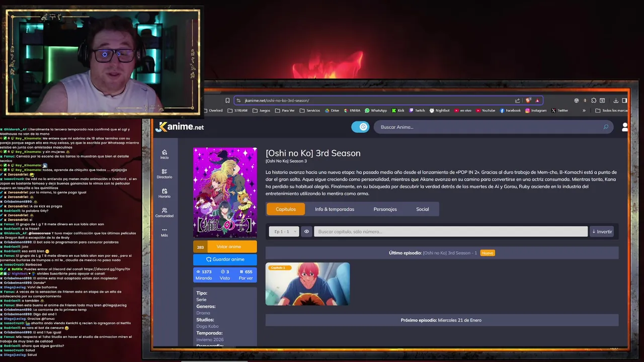Open the Twitch bookmark
Viewport: 644px width, 362px height.
(x=417, y=111)
